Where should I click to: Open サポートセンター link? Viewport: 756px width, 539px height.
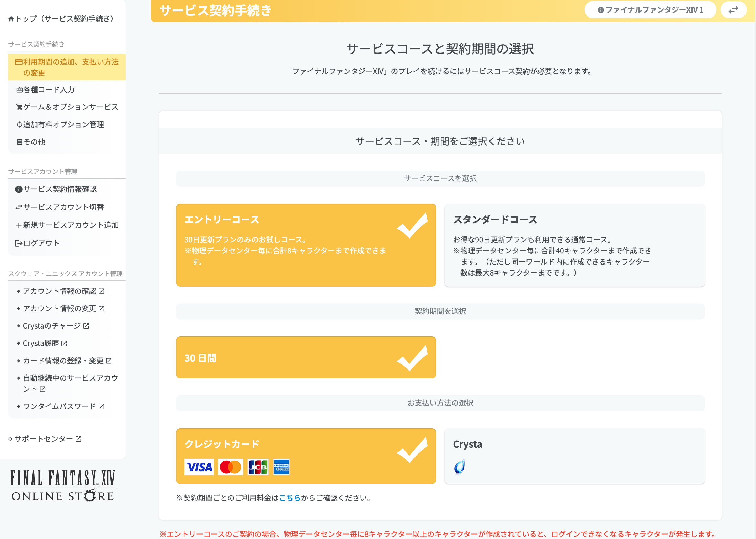pyautogui.click(x=45, y=439)
